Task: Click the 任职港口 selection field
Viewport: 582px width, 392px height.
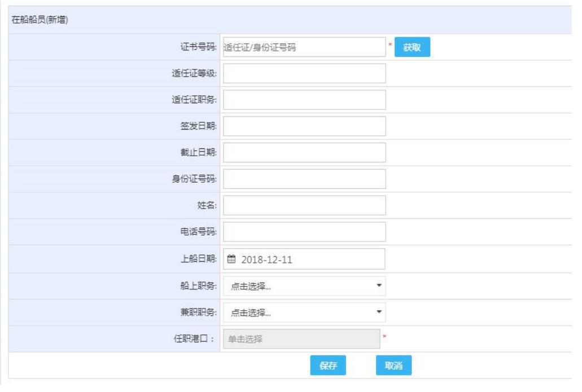Action: pyautogui.click(x=301, y=339)
